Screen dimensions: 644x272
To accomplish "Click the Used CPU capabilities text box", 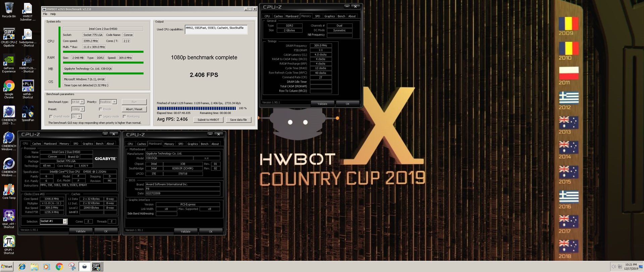I will tap(216, 30).
